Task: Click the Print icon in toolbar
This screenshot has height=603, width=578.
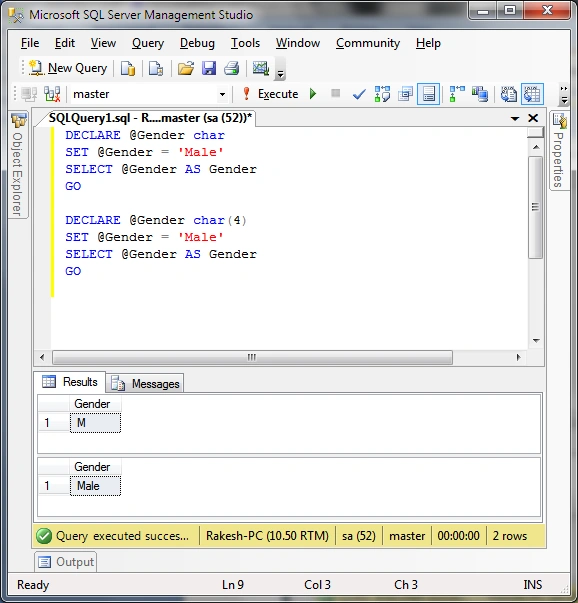Action: (232, 68)
